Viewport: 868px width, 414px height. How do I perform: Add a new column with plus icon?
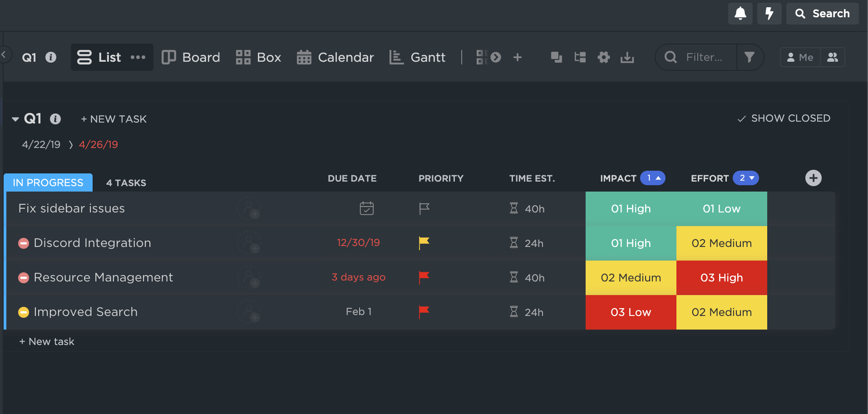pyautogui.click(x=813, y=178)
